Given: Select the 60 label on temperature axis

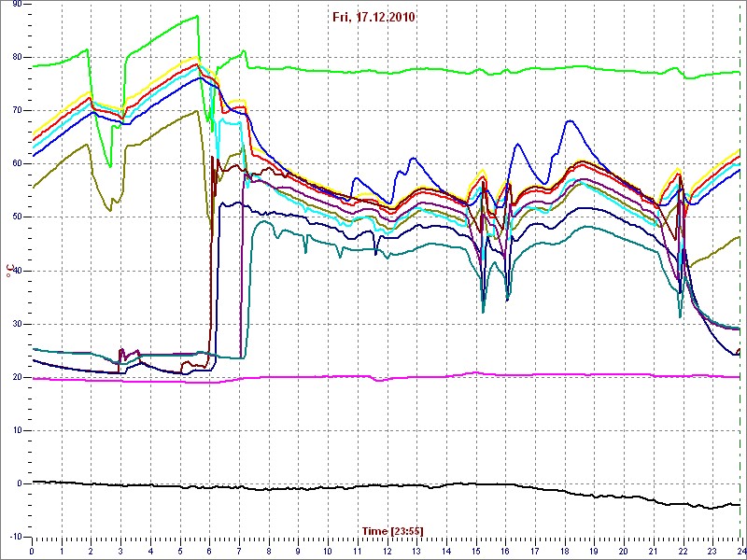Looking at the screenshot, I should [17, 164].
